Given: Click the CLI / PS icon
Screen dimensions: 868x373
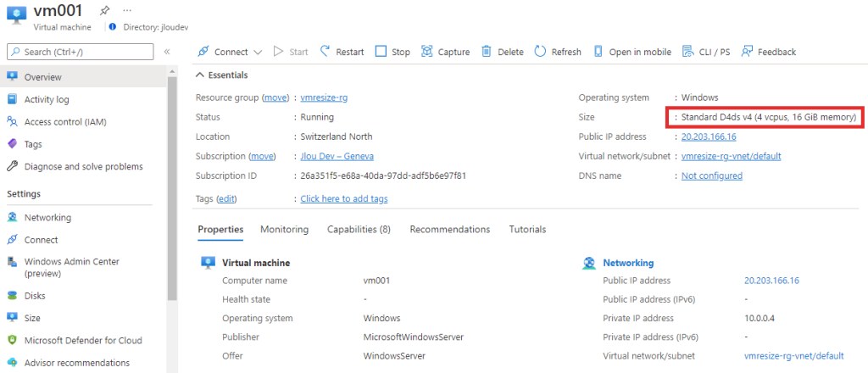Looking at the screenshot, I should point(688,52).
